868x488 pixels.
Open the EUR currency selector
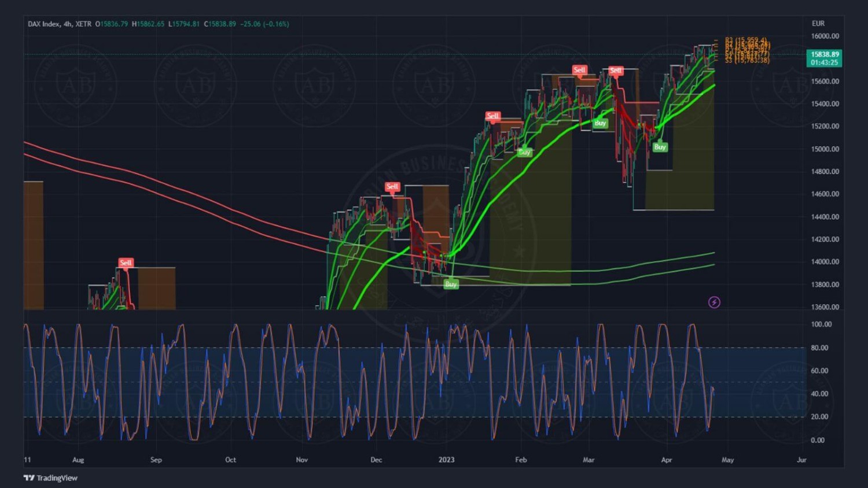[x=818, y=24]
